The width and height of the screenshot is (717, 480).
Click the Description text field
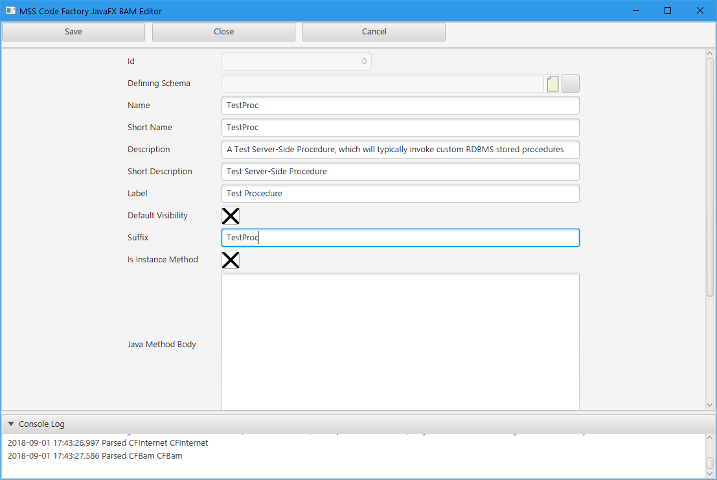point(400,149)
